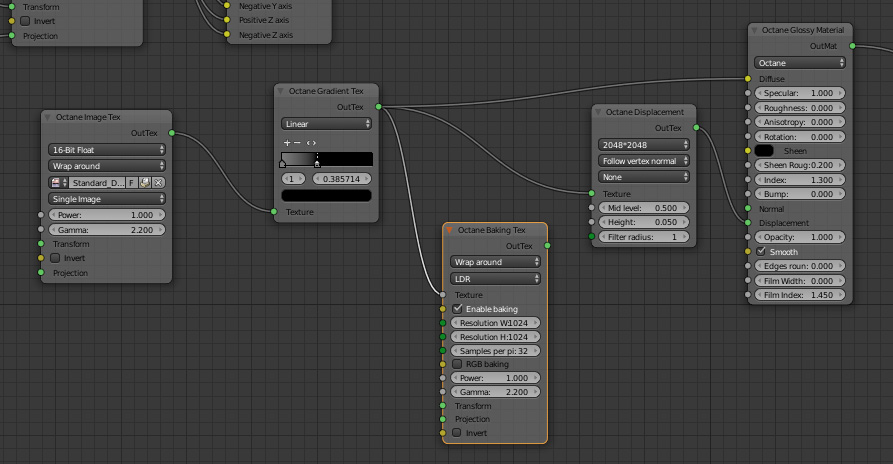This screenshot has width=893, height=464.
Task: Click the gradient color ramp bar
Action: pos(327,159)
